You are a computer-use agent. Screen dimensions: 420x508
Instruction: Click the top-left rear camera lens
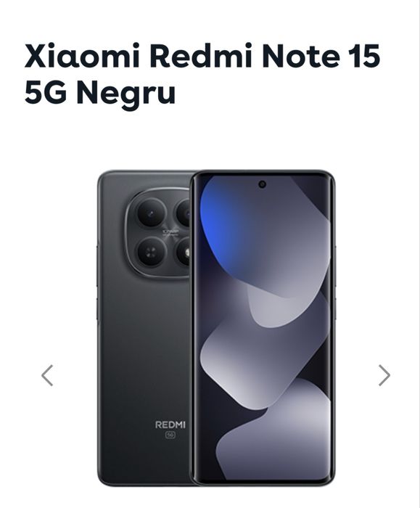[x=151, y=213]
